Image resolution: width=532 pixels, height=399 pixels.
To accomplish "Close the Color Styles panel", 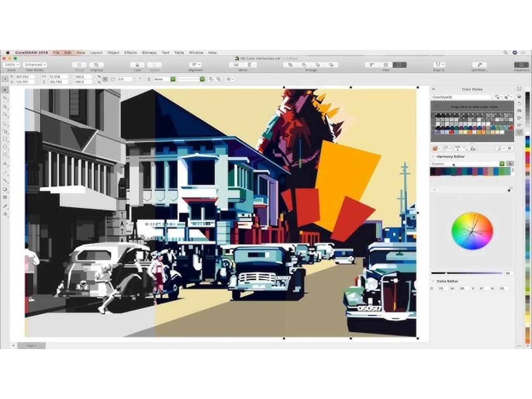I will pyautogui.click(x=433, y=89).
